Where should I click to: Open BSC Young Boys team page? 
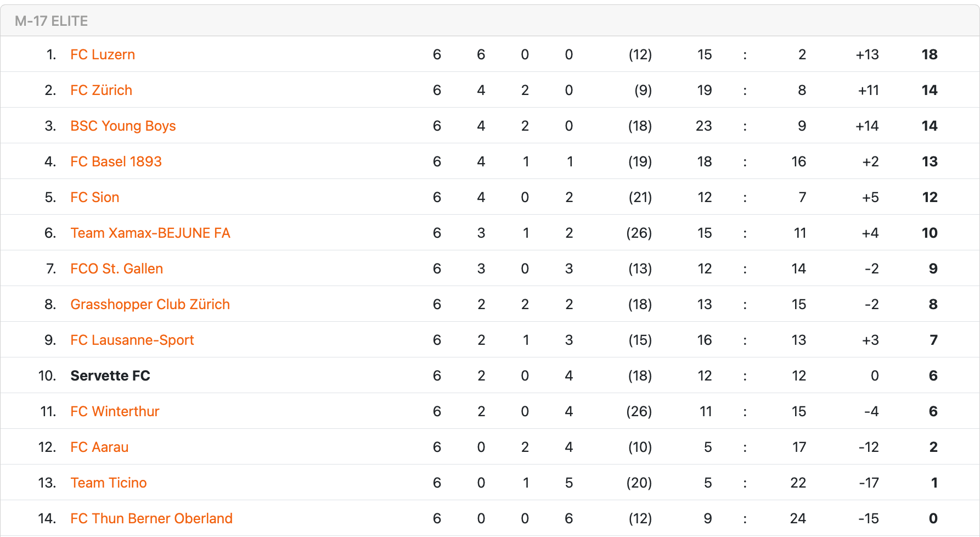(123, 126)
